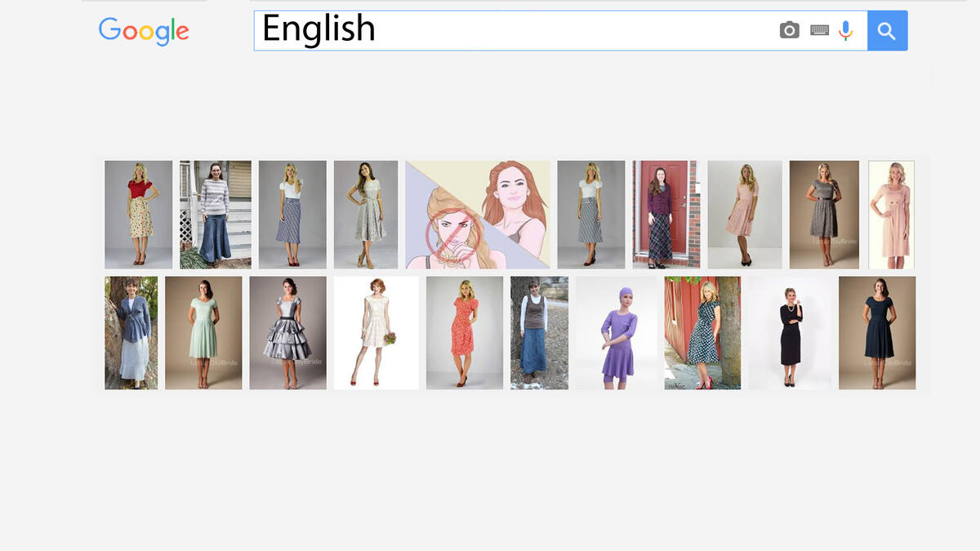Open the polka dot dress by red barn
This screenshot has width=980, height=551.
tap(703, 332)
